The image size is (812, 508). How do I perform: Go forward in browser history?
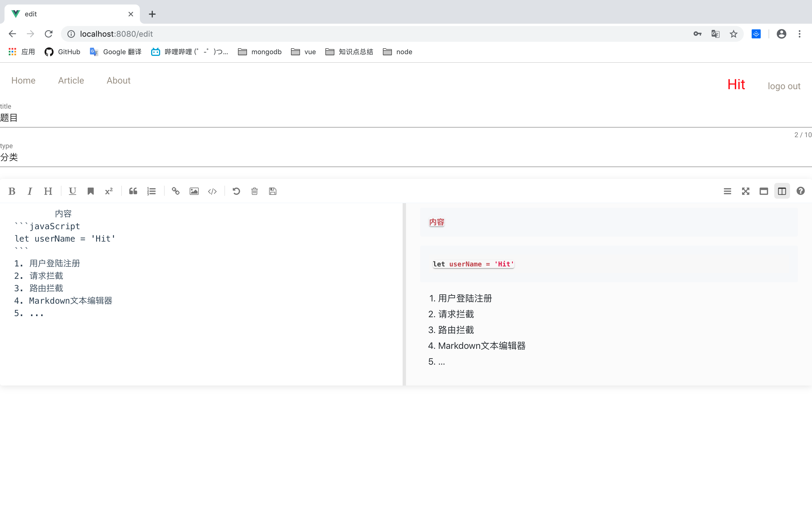(x=30, y=34)
